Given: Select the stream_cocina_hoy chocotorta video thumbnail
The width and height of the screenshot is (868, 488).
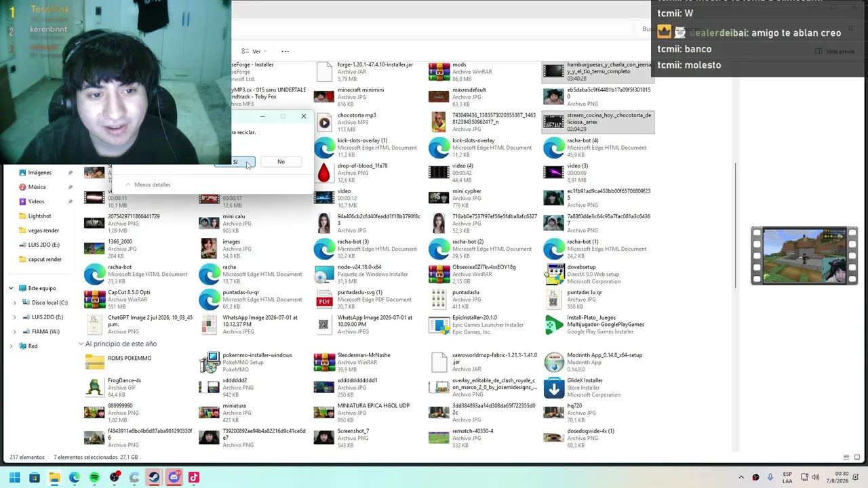Looking at the screenshot, I should click(x=554, y=122).
